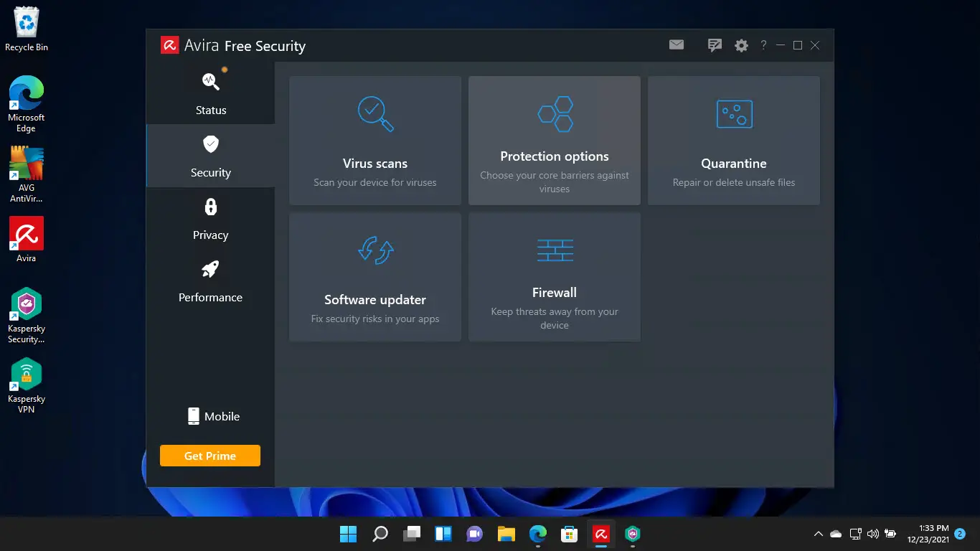Launch Microsoft Edge from taskbar
The image size is (980, 551).
[x=538, y=534]
